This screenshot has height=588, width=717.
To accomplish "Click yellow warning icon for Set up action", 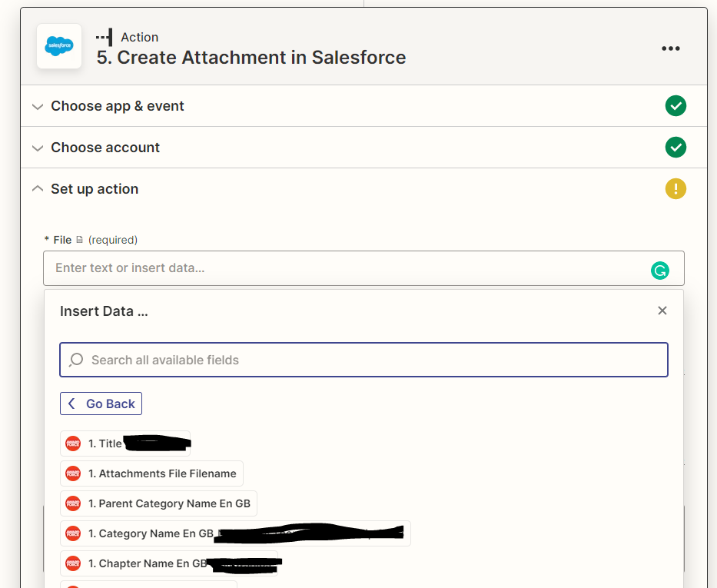I will tap(676, 189).
